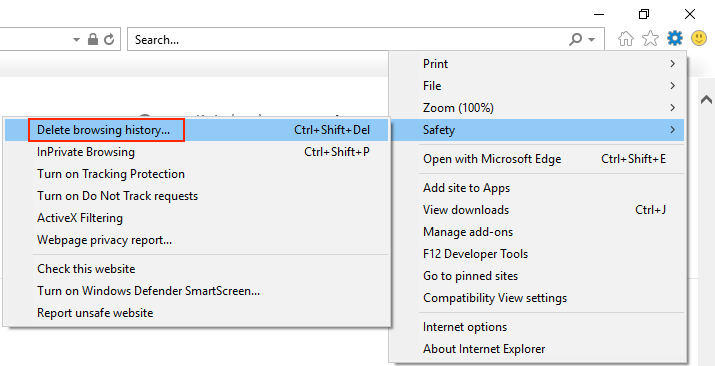Click the Home house icon
This screenshot has width=715, height=366.
tap(626, 39)
